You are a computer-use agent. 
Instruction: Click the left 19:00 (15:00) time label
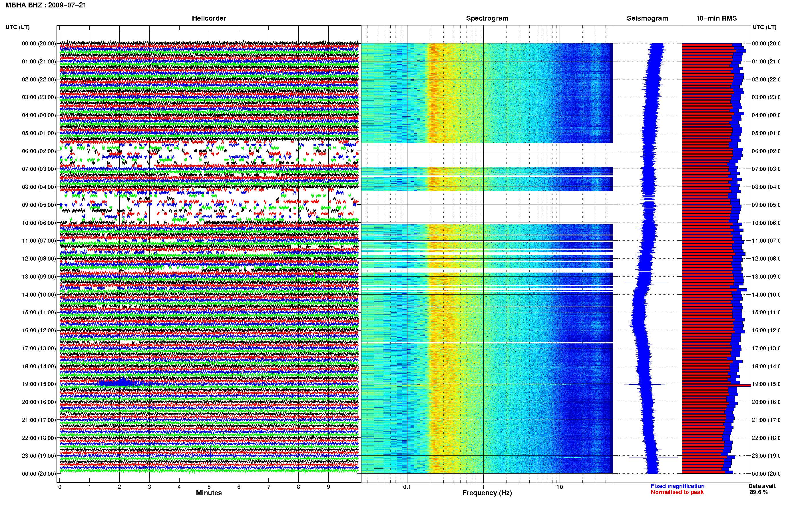pyautogui.click(x=39, y=384)
